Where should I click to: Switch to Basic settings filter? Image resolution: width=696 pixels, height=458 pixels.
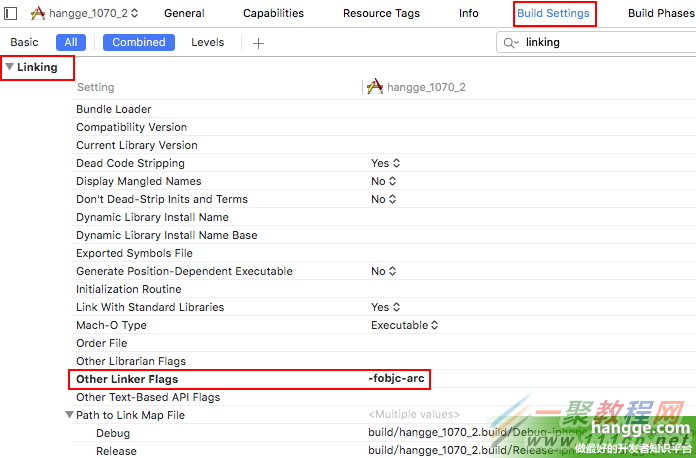click(25, 43)
